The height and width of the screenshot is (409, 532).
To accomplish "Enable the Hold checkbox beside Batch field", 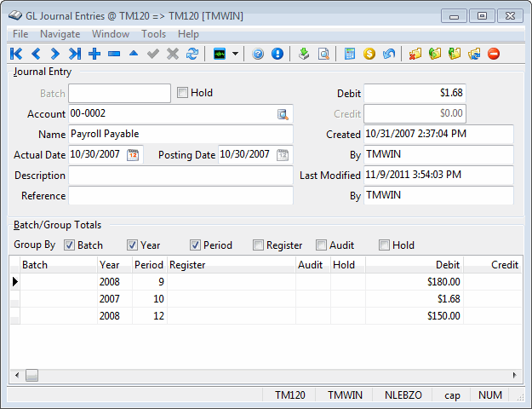I will pyautogui.click(x=182, y=93).
